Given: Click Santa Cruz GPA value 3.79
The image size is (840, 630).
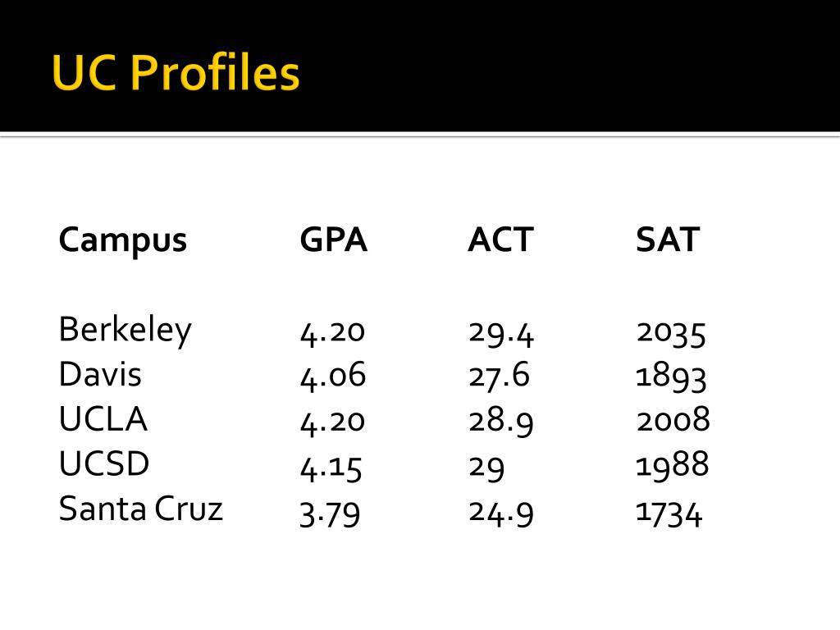Looking at the screenshot, I should point(330,514).
